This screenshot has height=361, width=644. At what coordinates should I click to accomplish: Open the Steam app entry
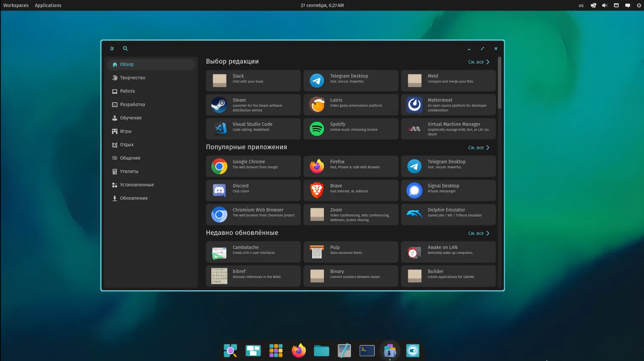253,105
